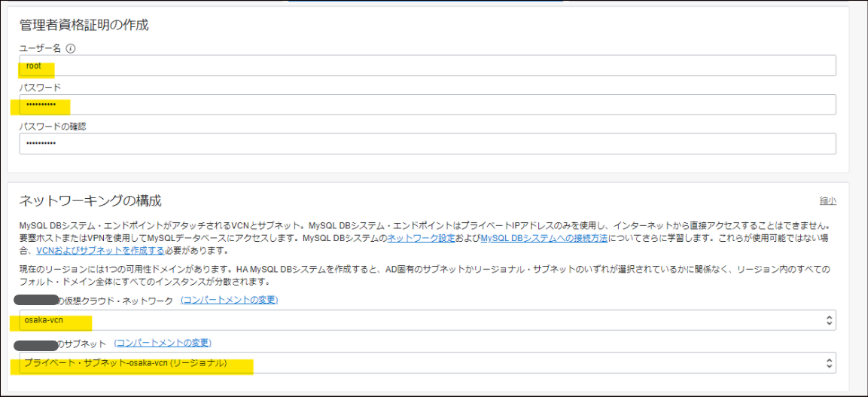The width and height of the screenshot is (868, 397).
Task: Click the info icon next to ユーザー名
Action: click(70, 49)
